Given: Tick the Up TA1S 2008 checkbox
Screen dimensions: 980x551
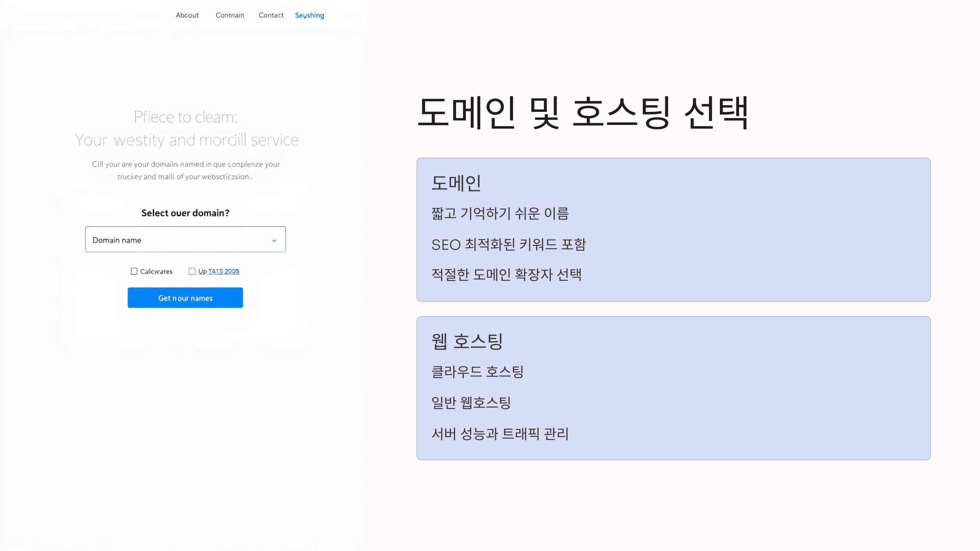Looking at the screenshot, I should (192, 271).
